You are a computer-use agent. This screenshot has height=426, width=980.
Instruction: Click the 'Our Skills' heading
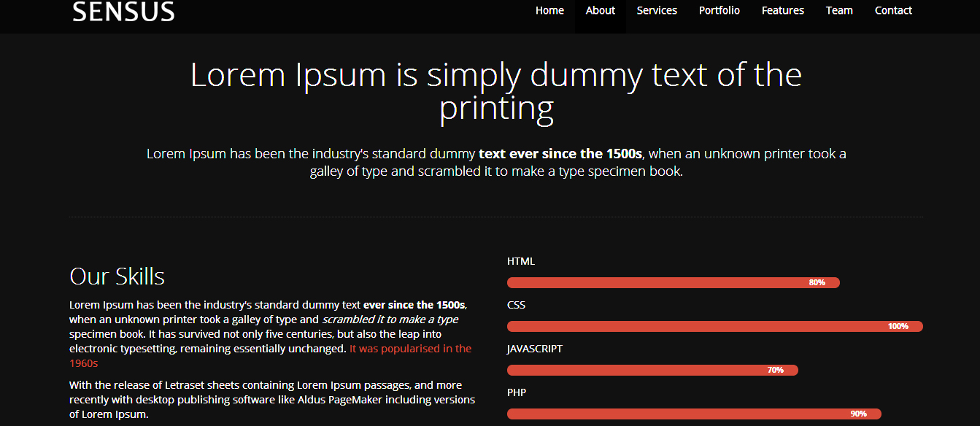tap(117, 276)
